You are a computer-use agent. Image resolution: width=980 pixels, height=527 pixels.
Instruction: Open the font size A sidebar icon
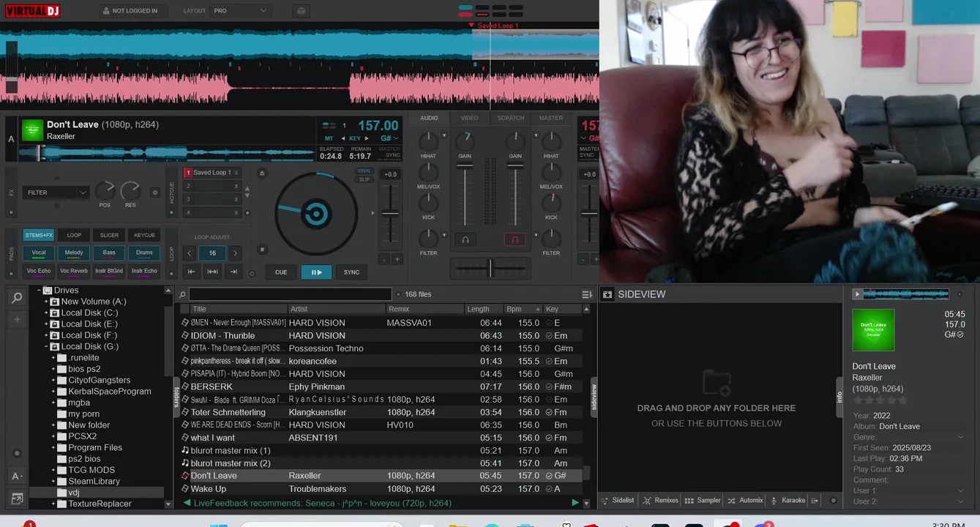tap(17, 476)
